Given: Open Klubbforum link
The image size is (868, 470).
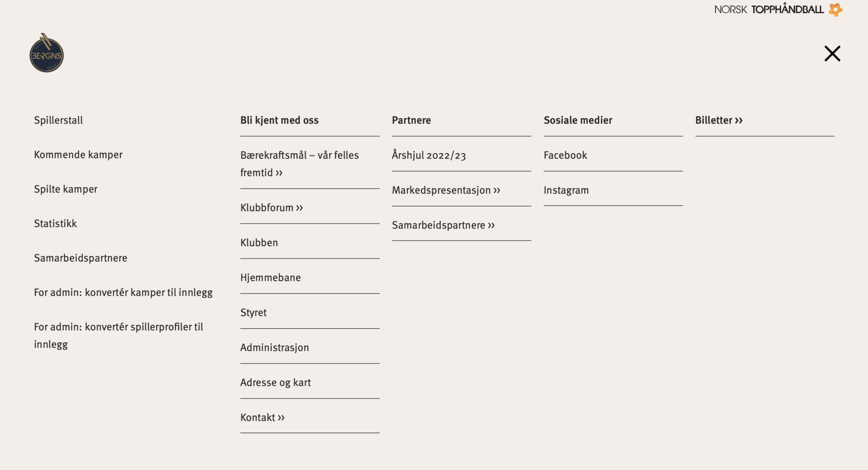Looking at the screenshot, I should (271, 207).
